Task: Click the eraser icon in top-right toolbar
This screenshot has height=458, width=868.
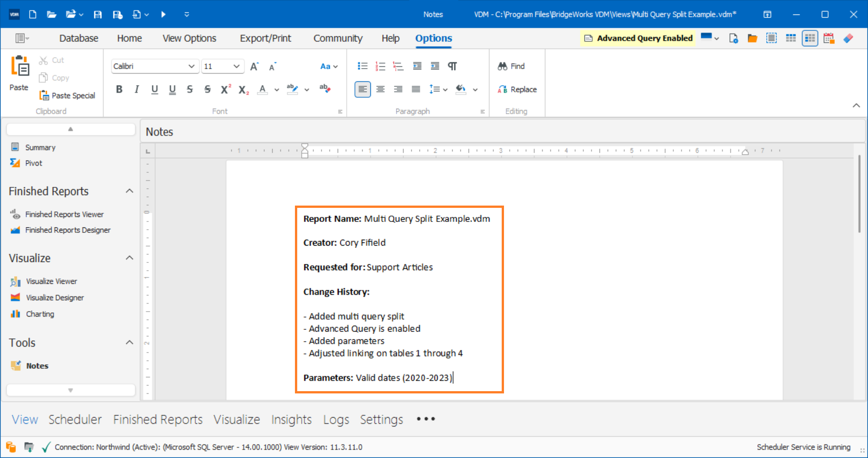Action: coord(848,38)
